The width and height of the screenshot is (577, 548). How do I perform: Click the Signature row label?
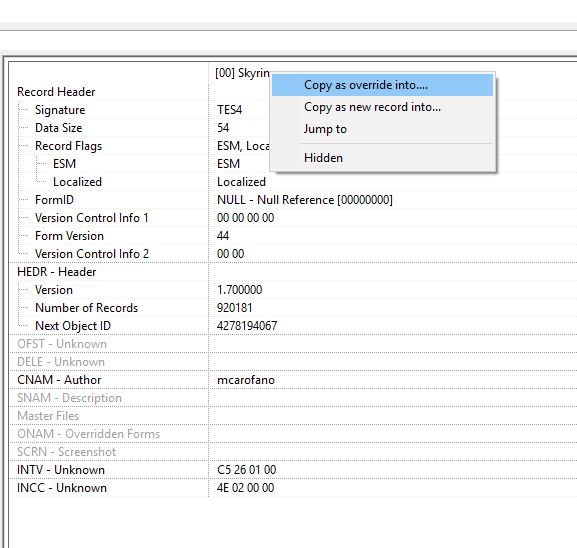pyautogui.click(x=60, y=110)
